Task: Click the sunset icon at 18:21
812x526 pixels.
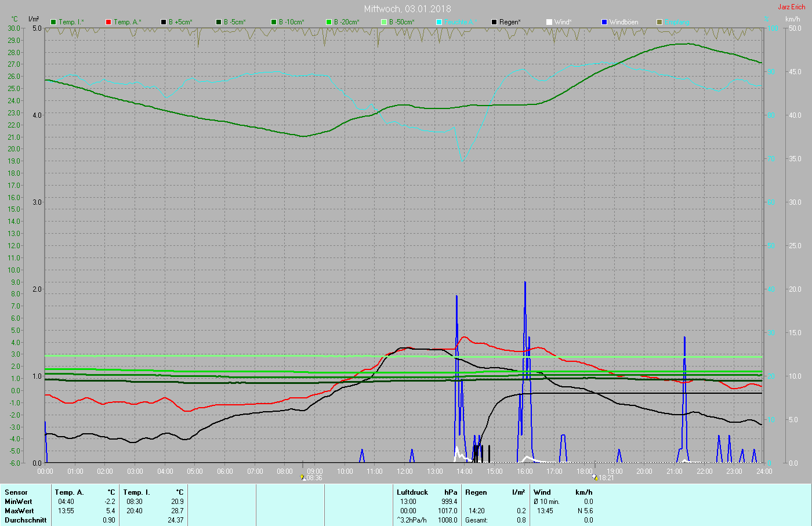Action: [595, 478]
